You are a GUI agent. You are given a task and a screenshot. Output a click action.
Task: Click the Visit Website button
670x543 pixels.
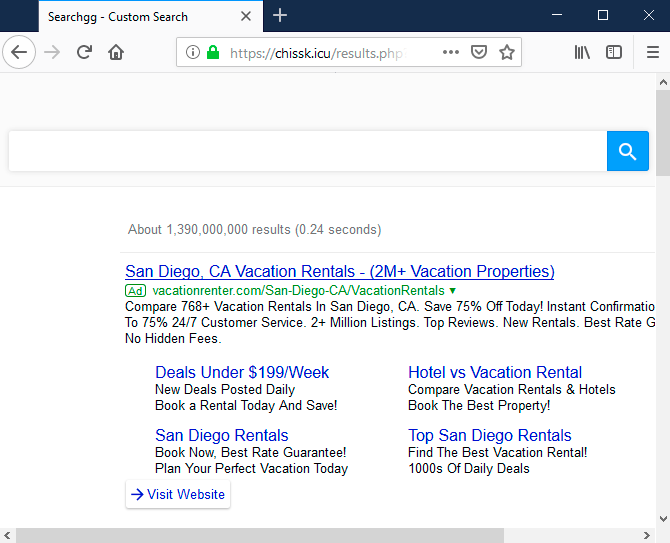click(x=178, y=494)
